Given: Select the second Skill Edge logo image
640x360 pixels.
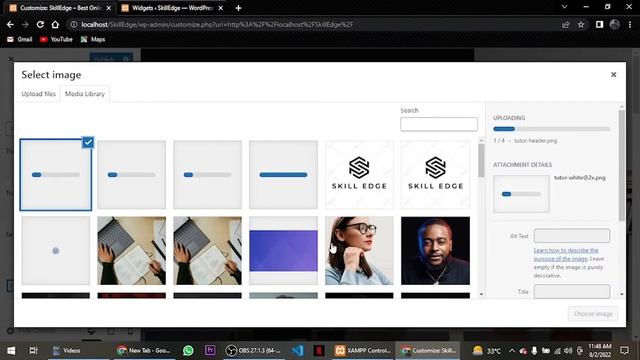Looking at the screenshot, I should [x=435, y=175].
